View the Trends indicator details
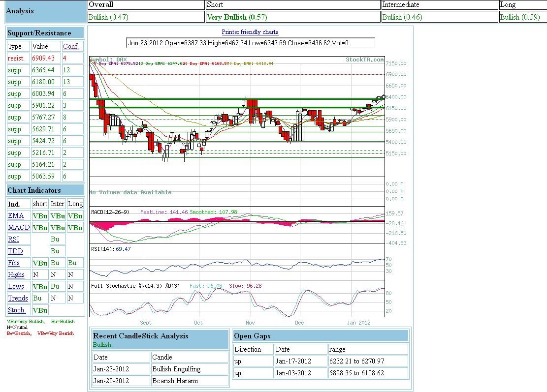The width and height of the screenshot is (547, 392). [18, 298]
